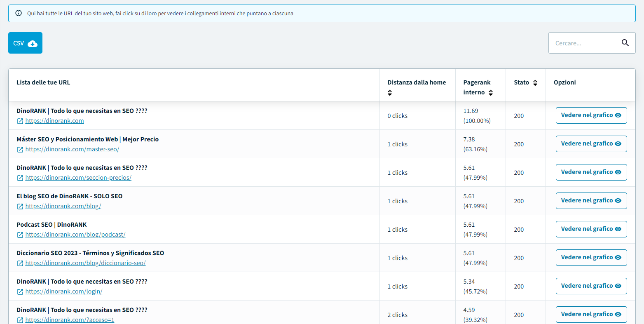The height and width of the screenshot is (324, 644).
Task: Open the https://dinorank.com/login/ link
Action: 64,291
